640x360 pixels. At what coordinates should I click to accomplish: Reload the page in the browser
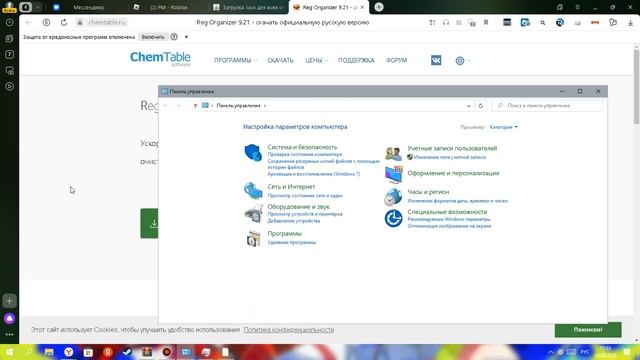click(x=64, y=22)
